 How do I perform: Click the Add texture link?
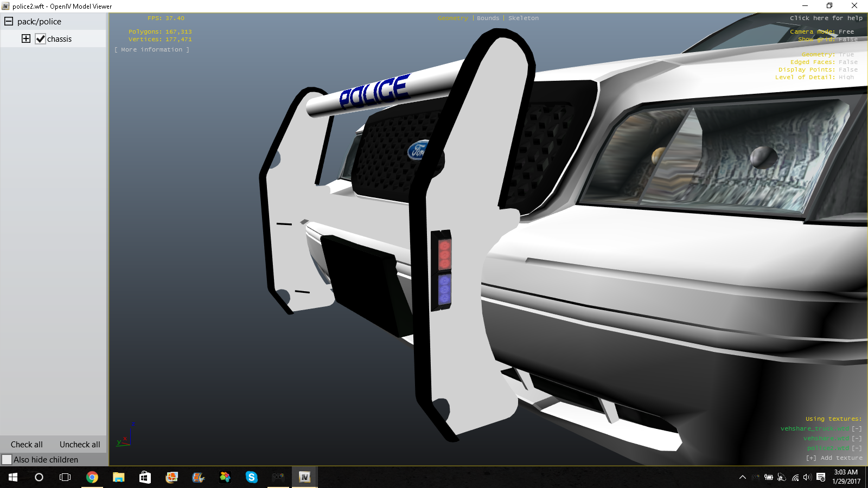[x=834, y=458]
